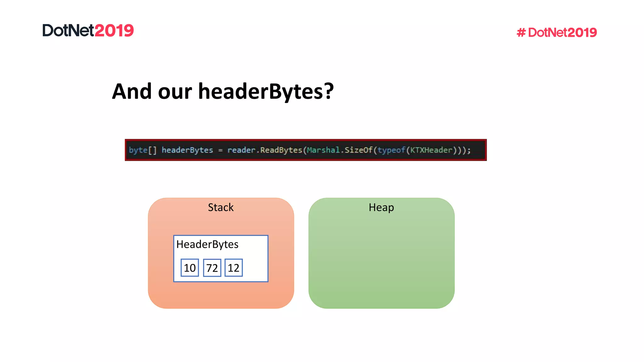Select the byte cell containing 72
This screenshot has width=644, height=362.
212,268
